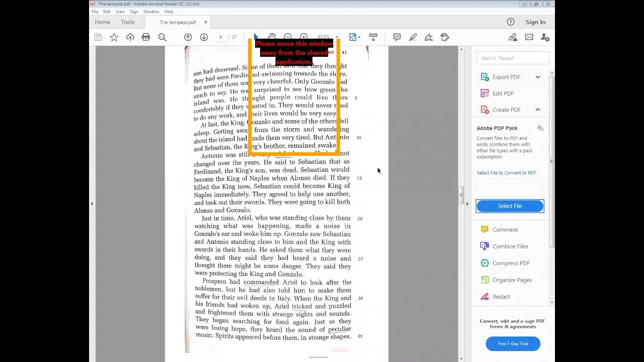
Task: Go to the previous page with the up arrow
Action: click(188, 37)
